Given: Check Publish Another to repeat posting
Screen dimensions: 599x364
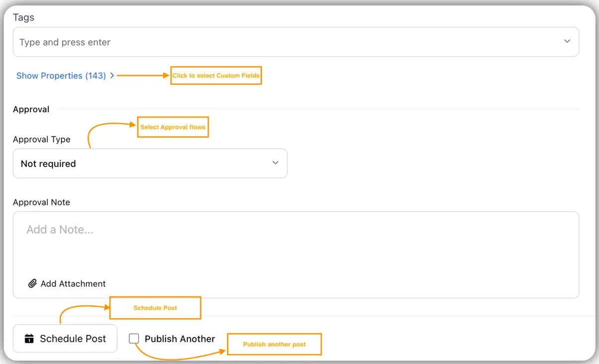Looking at the screenshot, I should point(134,338).
